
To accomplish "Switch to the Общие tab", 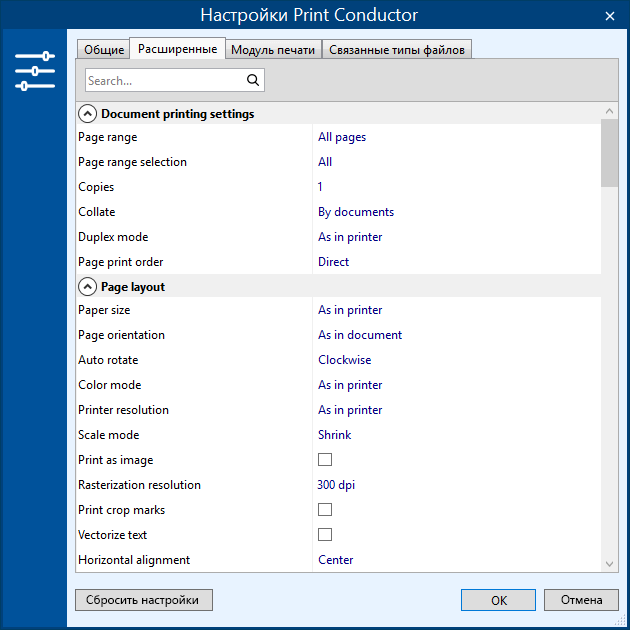I will pos(104,50).
